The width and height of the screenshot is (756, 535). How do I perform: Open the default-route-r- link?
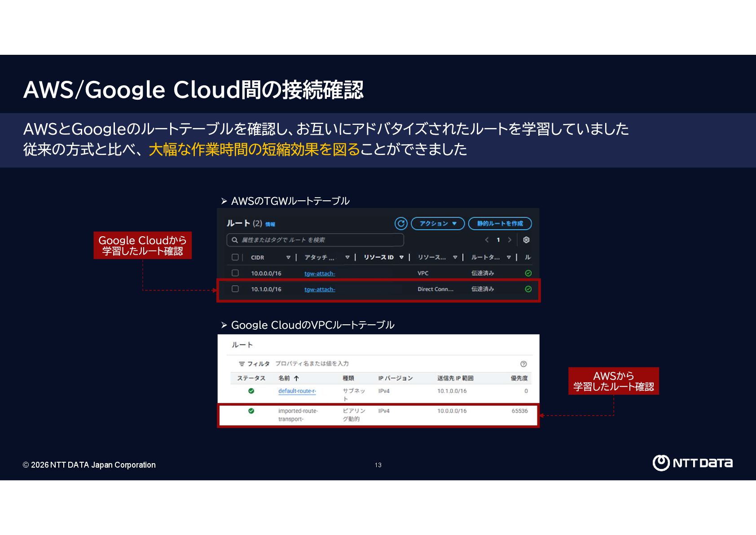click(x=297, y=391)
